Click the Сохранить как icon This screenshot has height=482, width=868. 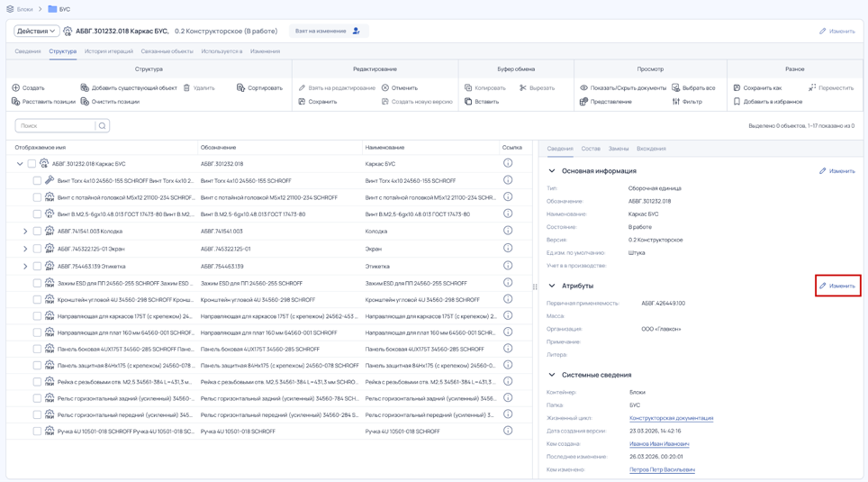[737, 87]
